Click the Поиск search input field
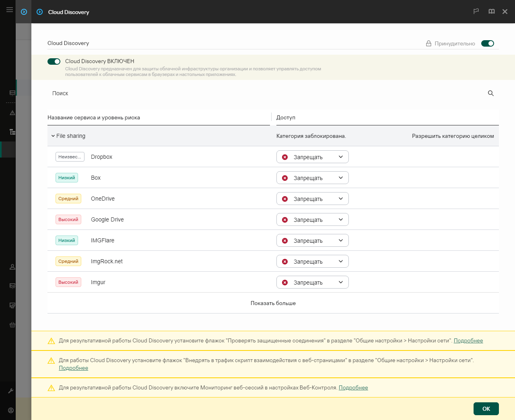 (161, 93)
